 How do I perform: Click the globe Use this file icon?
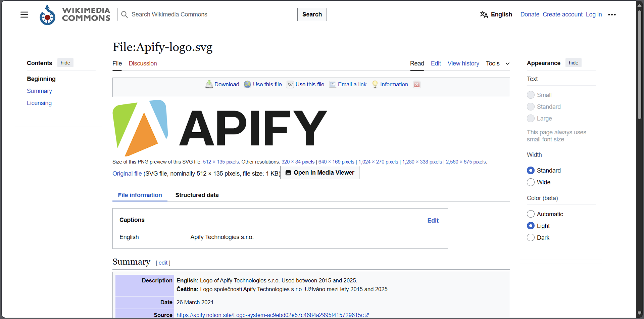(x=247, y=84)
